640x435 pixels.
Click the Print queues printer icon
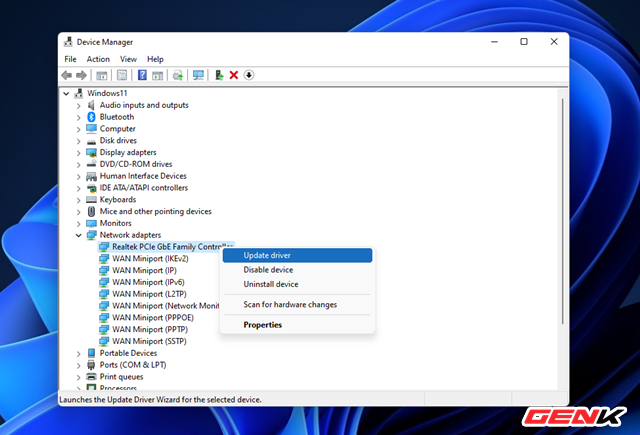click(x=91, y=377)
